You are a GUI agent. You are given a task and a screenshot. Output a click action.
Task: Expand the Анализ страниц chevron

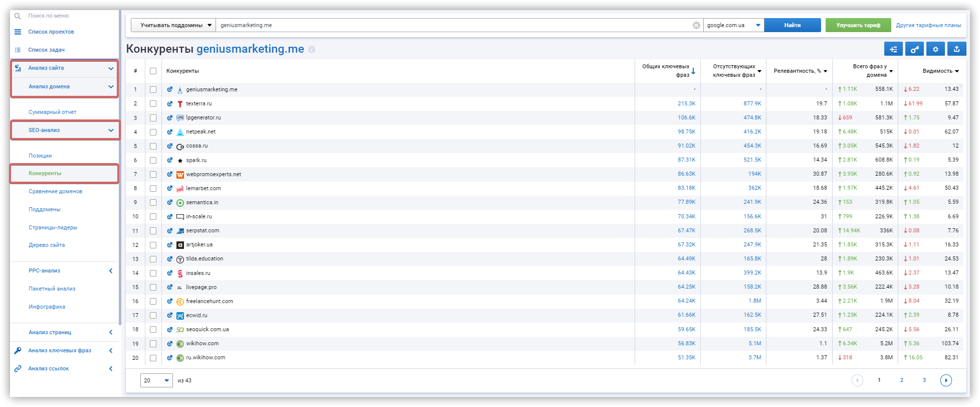111,332
